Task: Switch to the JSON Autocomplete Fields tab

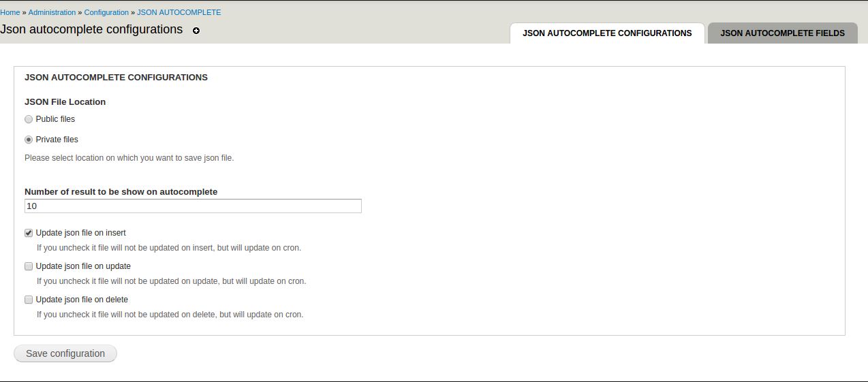Action: tap(782, 33)
